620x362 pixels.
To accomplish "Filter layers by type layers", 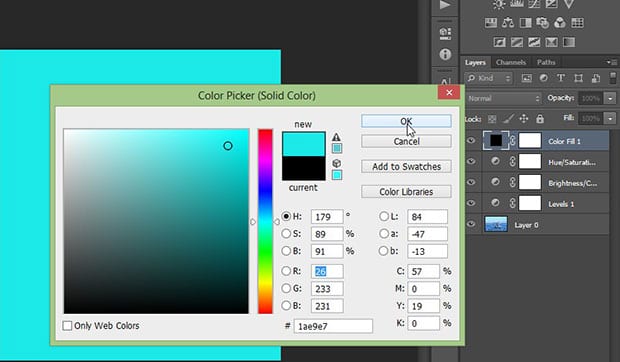I will pos(561,78).
